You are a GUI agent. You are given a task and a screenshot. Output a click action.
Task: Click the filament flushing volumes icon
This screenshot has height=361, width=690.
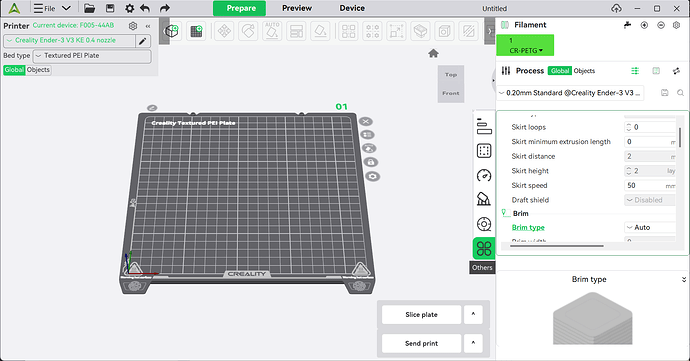pos(628,25)
